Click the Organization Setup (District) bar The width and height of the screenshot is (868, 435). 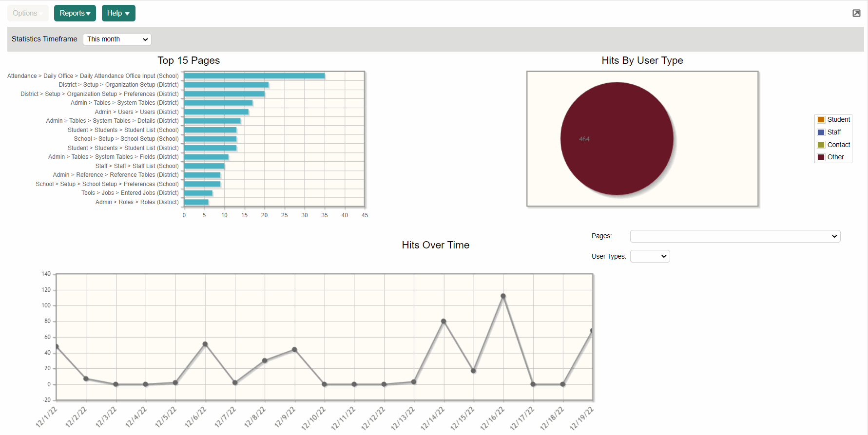(x=226, y=85)
